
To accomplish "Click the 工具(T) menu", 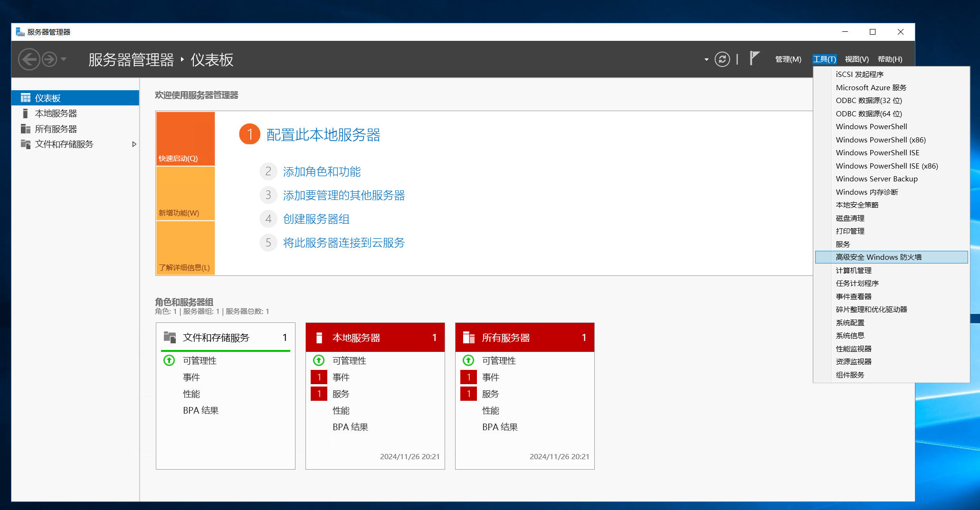I will click(824, 59).
